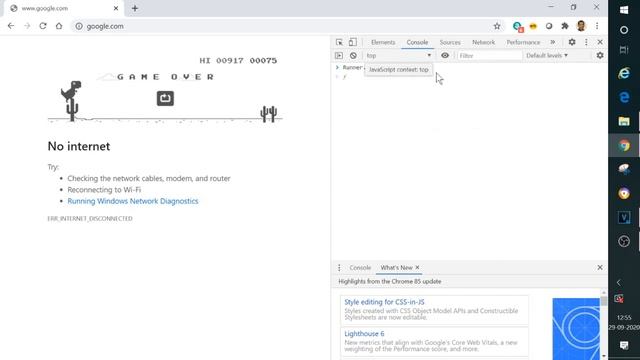Open the notification center icon
The height and width of the screenshot is (360, 640).
click(624, 346)
